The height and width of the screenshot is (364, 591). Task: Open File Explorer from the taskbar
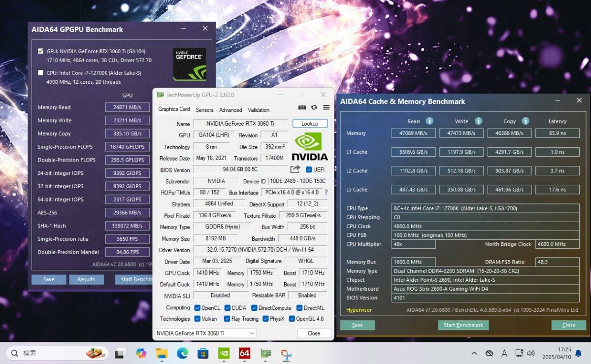(162, 353)
